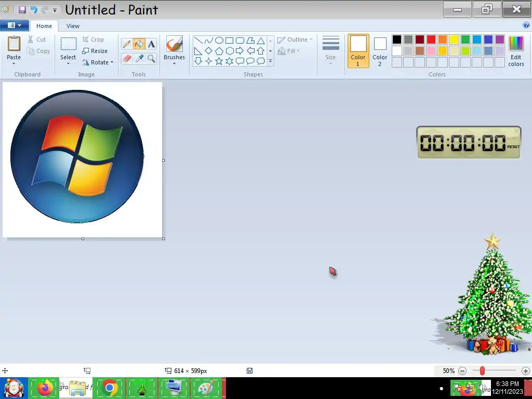Screen dimensions: 532x399
Task: Click the Save icon in quick access toolbar
Action: point(22,9)
